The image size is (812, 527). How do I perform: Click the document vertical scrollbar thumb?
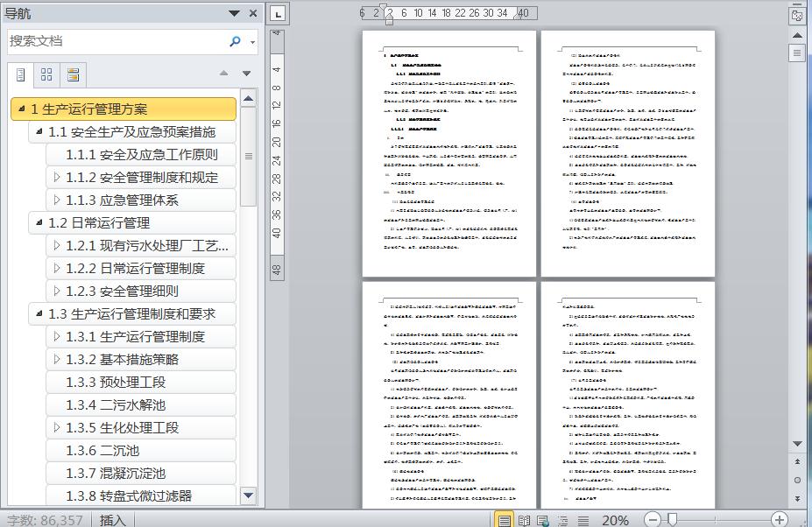pyautogui.click(x=797, y=53)
